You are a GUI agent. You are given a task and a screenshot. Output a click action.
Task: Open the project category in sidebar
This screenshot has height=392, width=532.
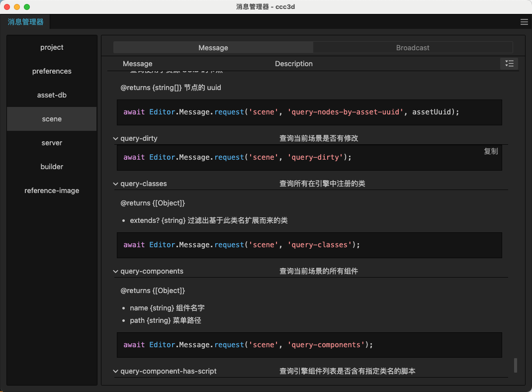(x=52, y=47)
